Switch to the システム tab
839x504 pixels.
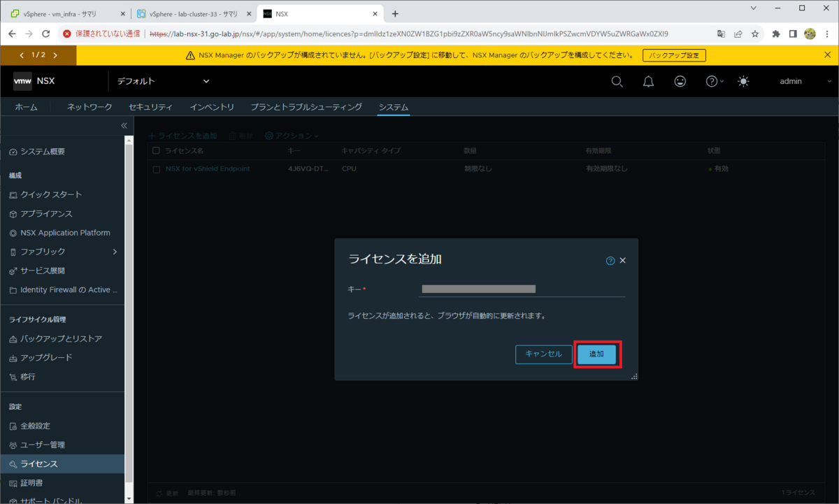tap(393, 107)
